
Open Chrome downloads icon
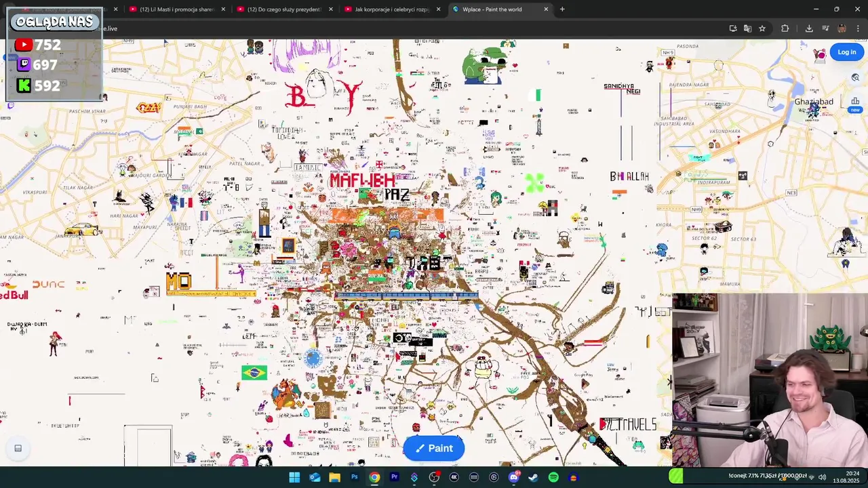point(809,28)
